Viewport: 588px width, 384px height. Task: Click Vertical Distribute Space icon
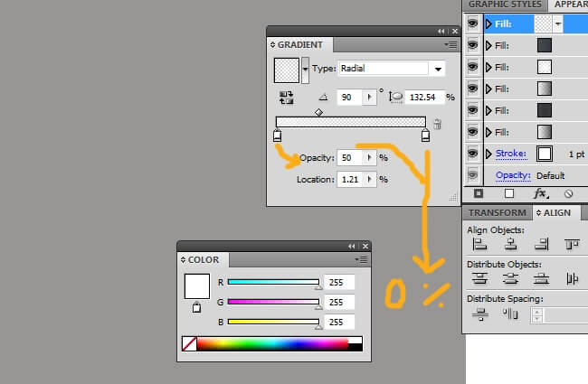(x=480, y=314)
